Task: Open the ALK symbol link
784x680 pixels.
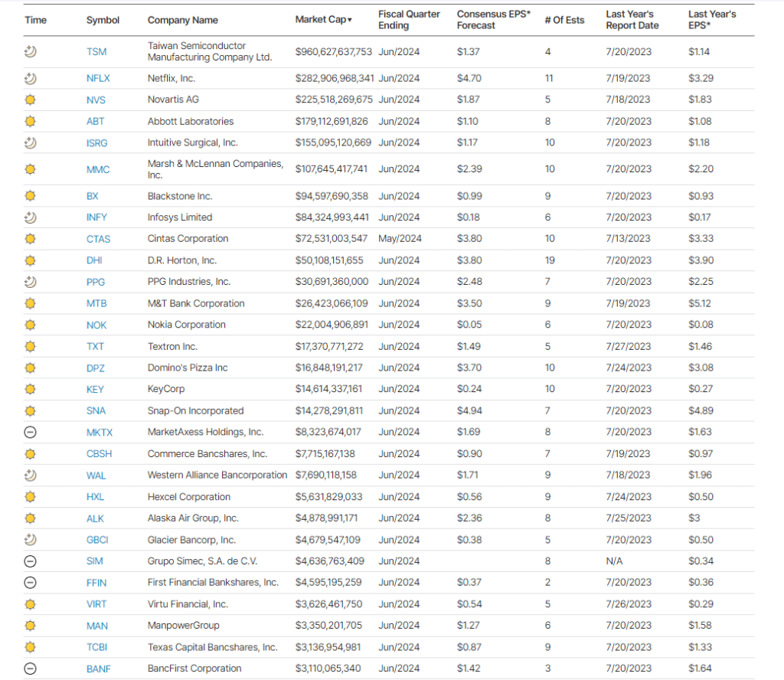Action: click(x=95, y=518)
